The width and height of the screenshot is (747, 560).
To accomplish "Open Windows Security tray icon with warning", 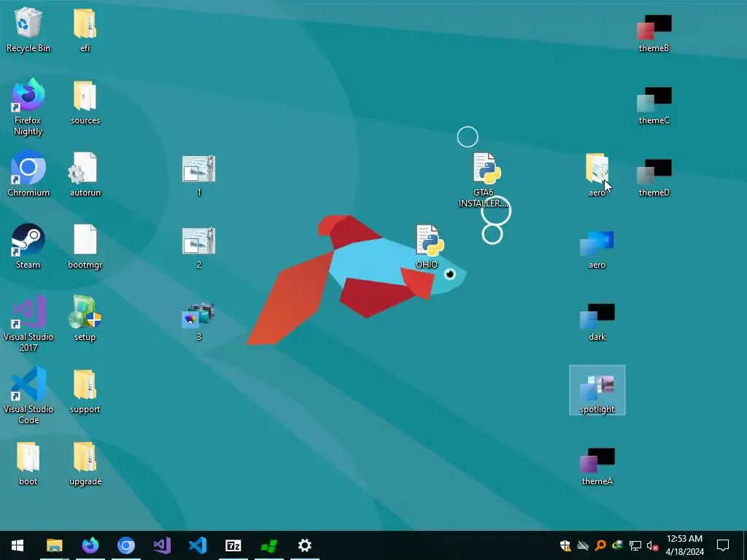I will [x=565, y=545].
